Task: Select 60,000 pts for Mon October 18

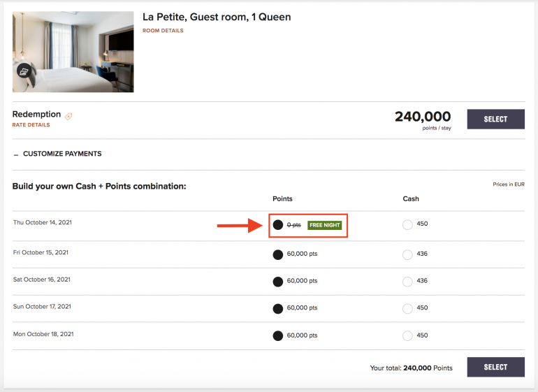Action: tap(277, 335)
